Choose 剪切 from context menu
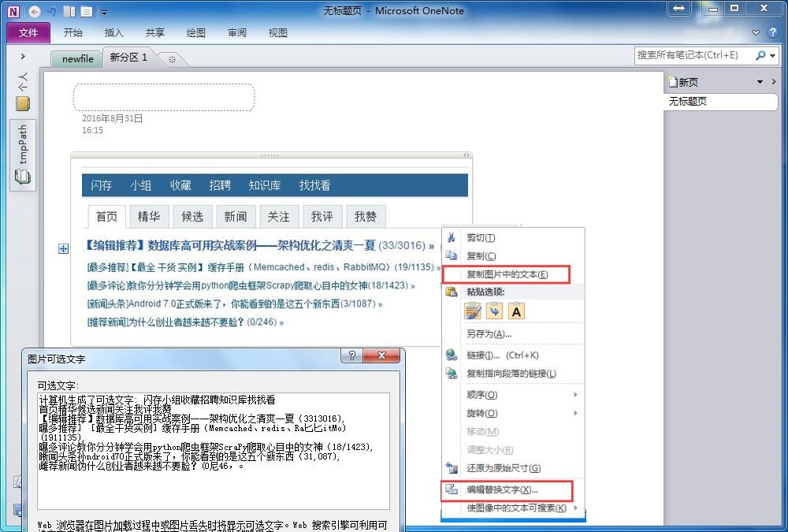 (513, 237)
